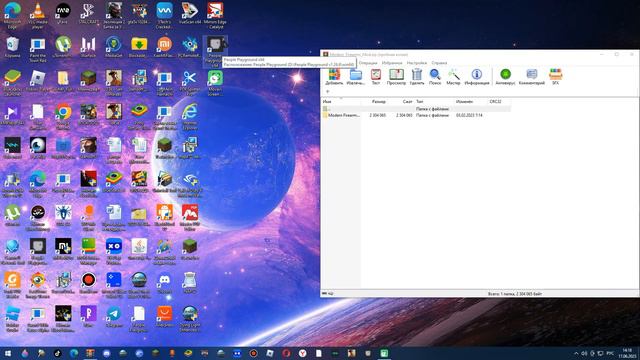This screenshot has width=640, height=360.
Task: Select the AliExpress orange desktop icon
Action: point(164,317)
